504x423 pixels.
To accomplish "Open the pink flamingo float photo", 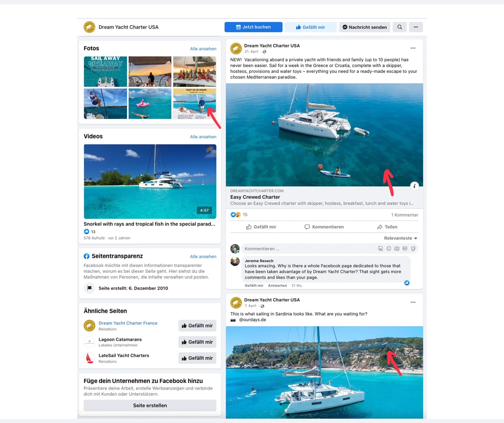I will tap(150, 104).
